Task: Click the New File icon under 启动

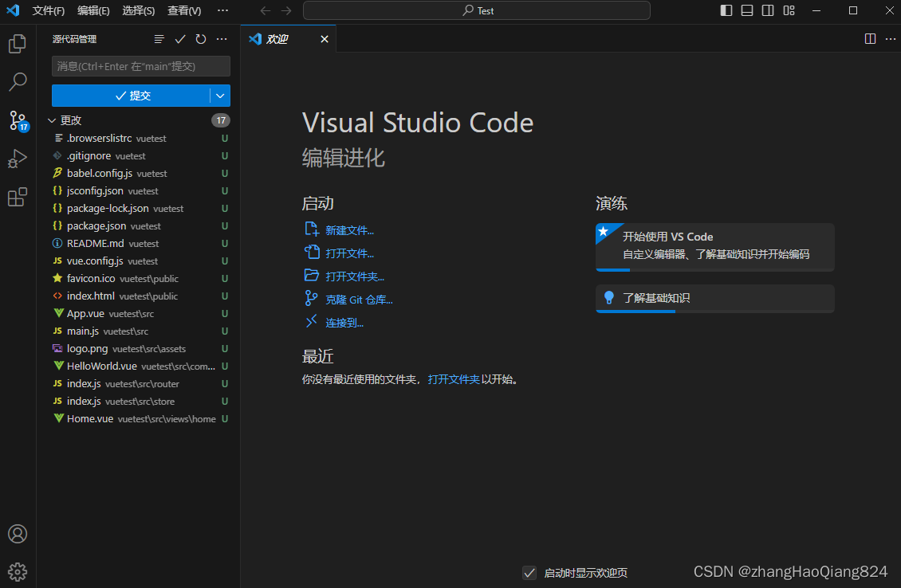Action: (312, 229)
